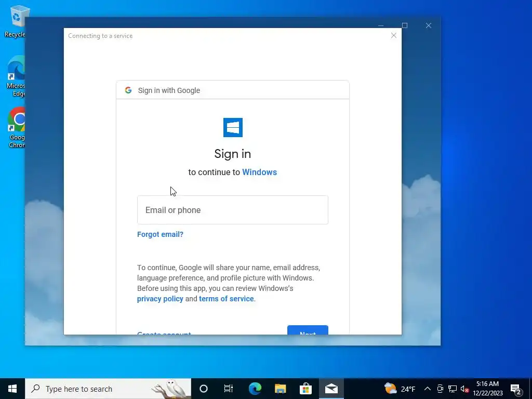The image size is (532, 399).
Task: Click the Next button
Action: 308,330
